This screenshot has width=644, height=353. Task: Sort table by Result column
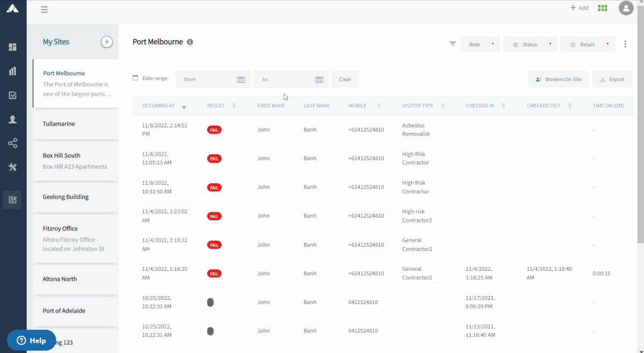(x=234, y=106)
